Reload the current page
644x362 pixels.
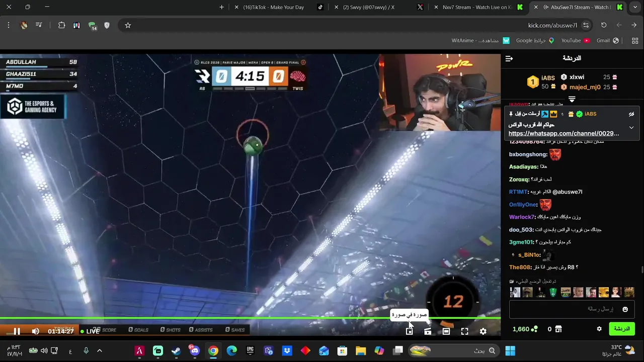[x=604, y=25]
